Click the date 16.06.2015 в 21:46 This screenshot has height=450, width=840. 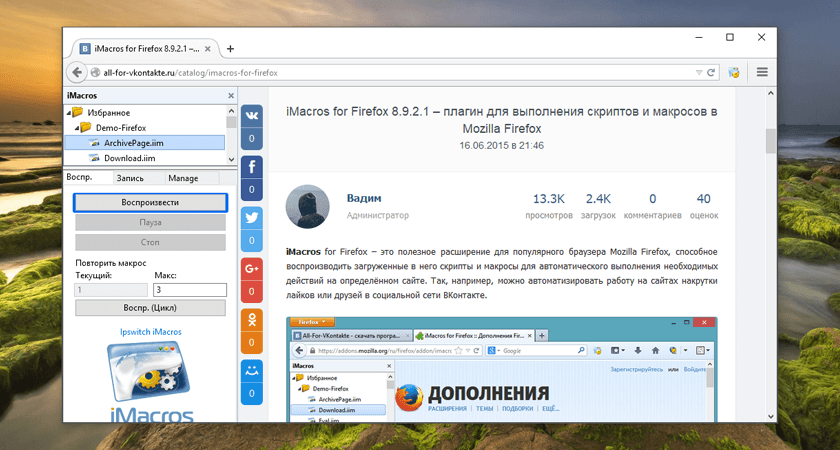coord(501,145)
